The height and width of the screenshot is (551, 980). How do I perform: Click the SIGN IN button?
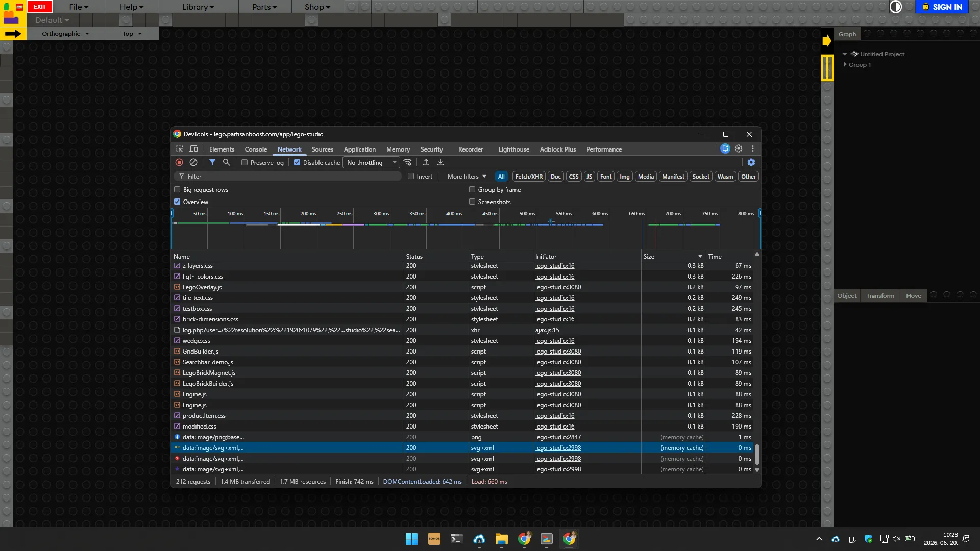tap(942, 7)
